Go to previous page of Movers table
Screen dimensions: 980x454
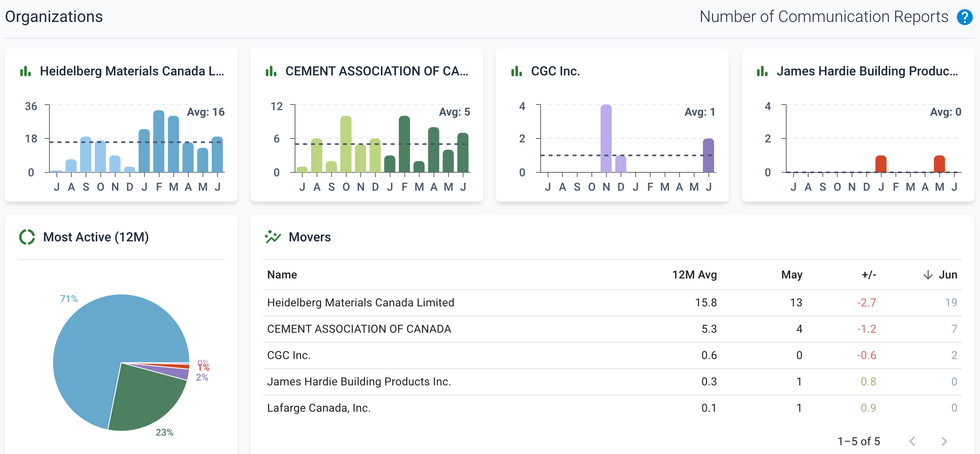pos(912,441)
